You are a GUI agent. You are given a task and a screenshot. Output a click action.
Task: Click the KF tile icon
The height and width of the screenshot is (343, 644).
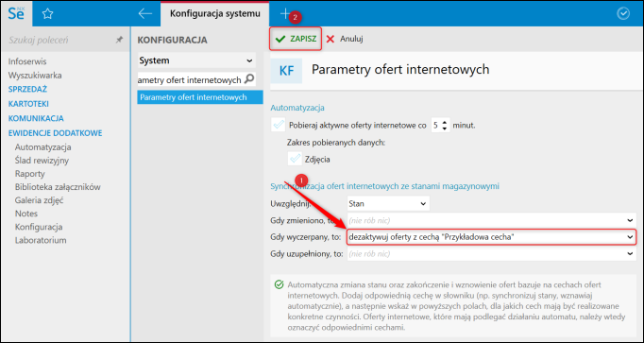point(286,71)
